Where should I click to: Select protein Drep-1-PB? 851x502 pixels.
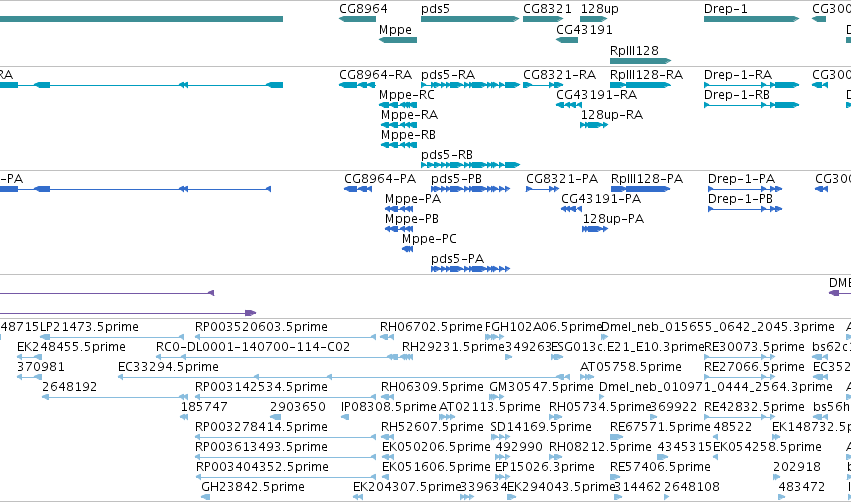740,199
